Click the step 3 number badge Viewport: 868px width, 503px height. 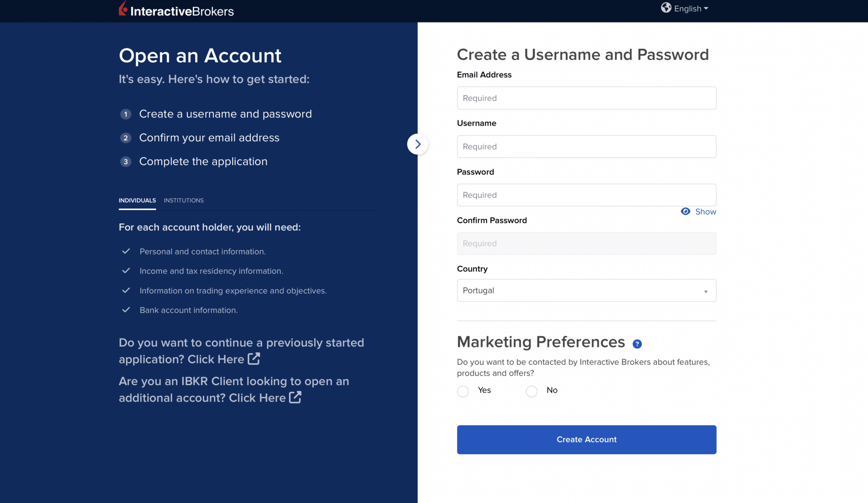[125, 162]
